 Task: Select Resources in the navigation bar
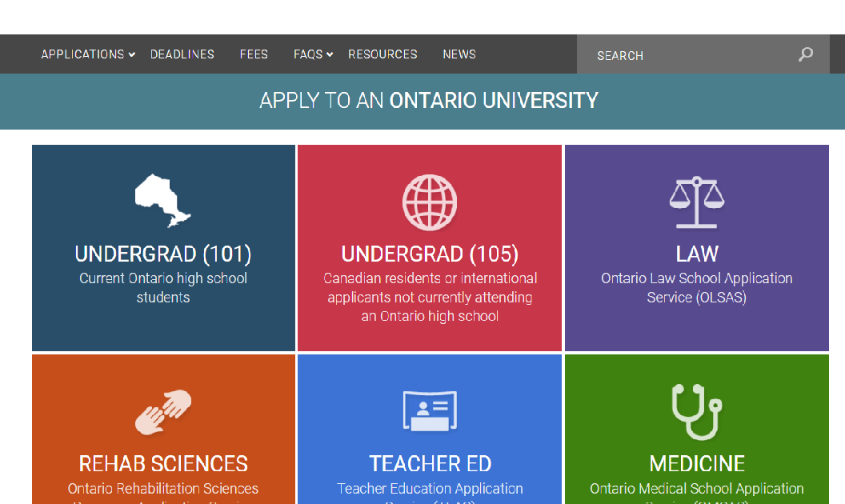[382, 54]
